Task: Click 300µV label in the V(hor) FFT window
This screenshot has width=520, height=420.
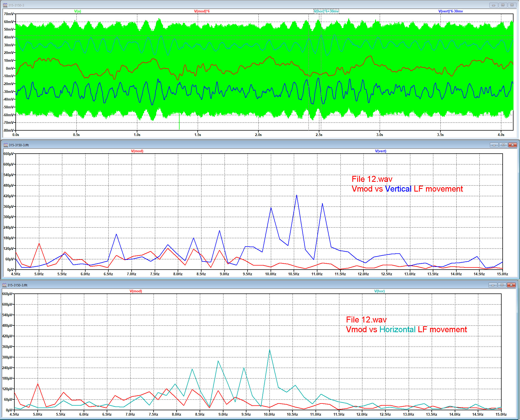Action: tap(7, 357)
